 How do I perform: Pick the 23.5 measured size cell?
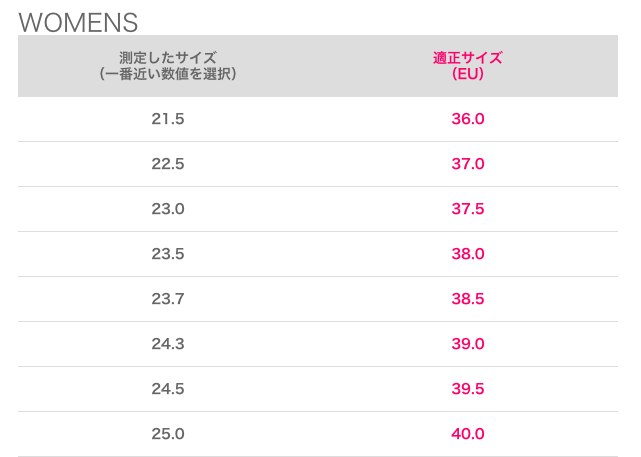click(168, 254)
